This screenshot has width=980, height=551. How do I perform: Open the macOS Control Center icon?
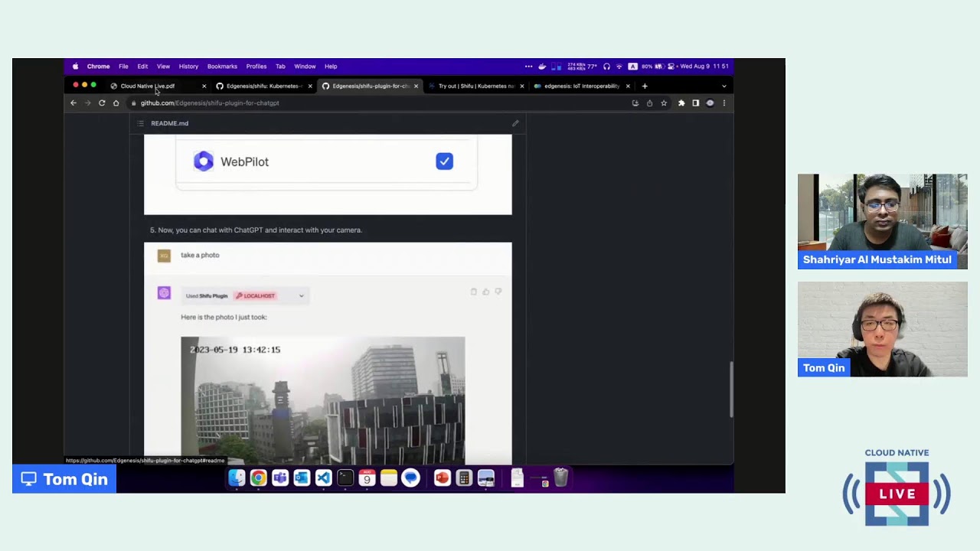(671, 67)
